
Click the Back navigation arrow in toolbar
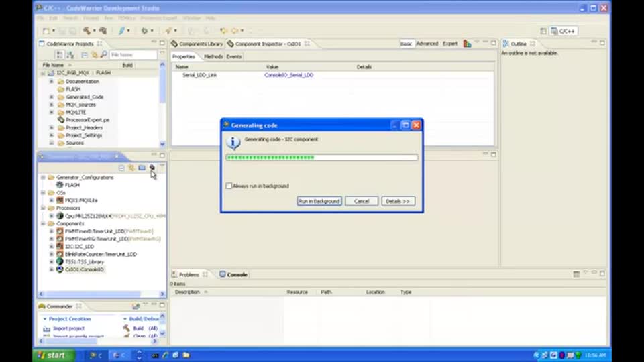pyautogui.click(x=223, y=31)
